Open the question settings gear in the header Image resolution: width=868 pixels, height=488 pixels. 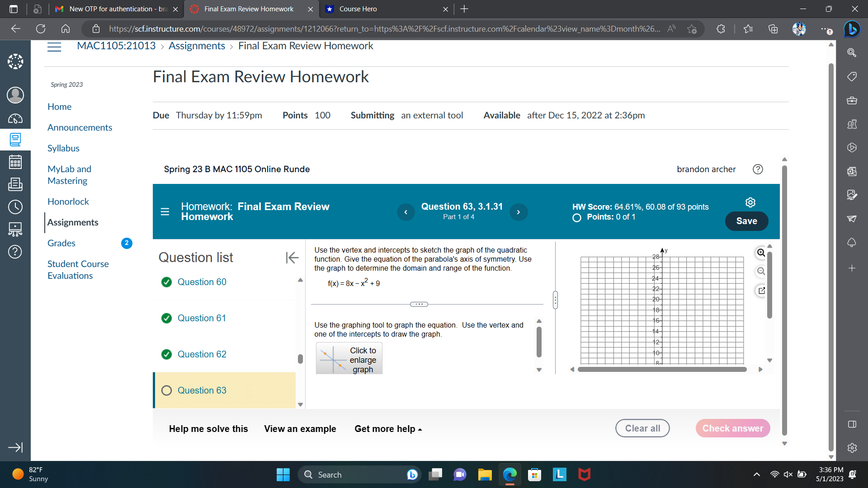click(x=750, y=202)
